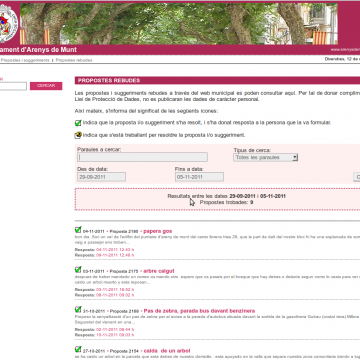Click the response dated 10-11-2011 09:03 h
The height and width of the screenshot is (360, 360).
coord(115,335)
